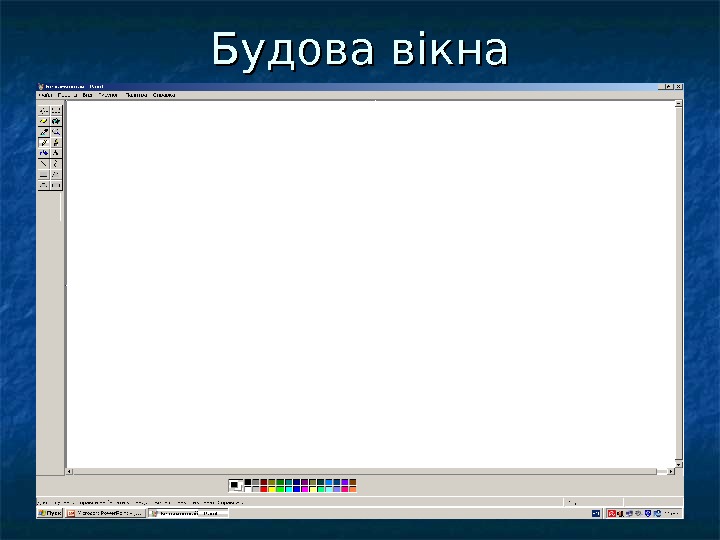
Task: Open the Палитра menu
Action: pos(136,95)
